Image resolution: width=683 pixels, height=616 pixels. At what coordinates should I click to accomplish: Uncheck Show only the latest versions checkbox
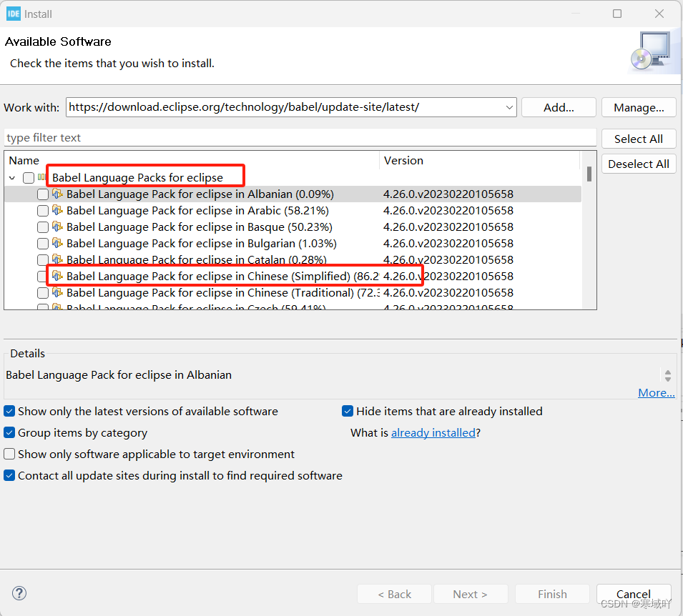9,411
